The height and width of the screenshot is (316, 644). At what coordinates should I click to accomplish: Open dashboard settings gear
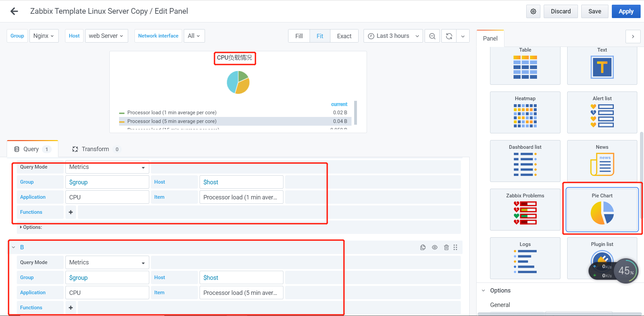point(533,11)
